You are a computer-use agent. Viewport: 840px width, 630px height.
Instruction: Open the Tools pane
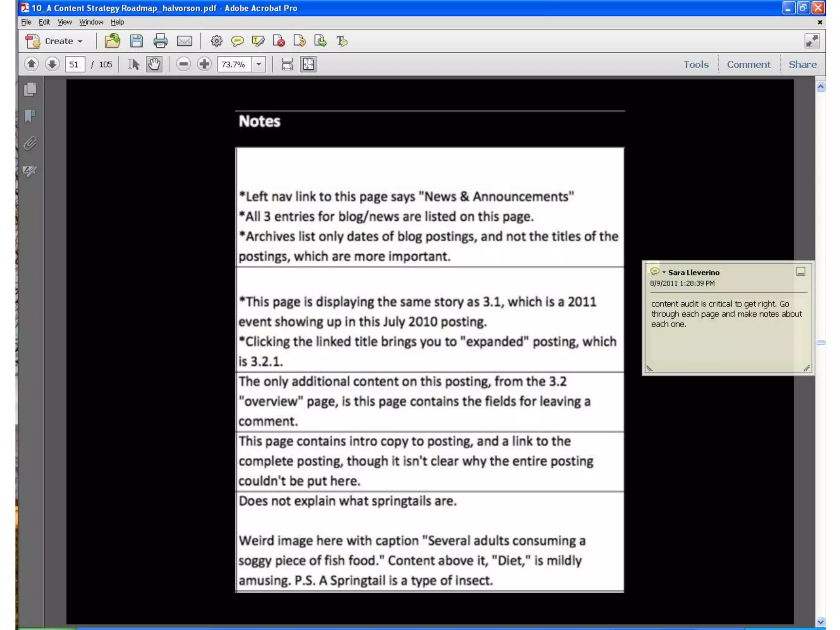click(696, 64)
